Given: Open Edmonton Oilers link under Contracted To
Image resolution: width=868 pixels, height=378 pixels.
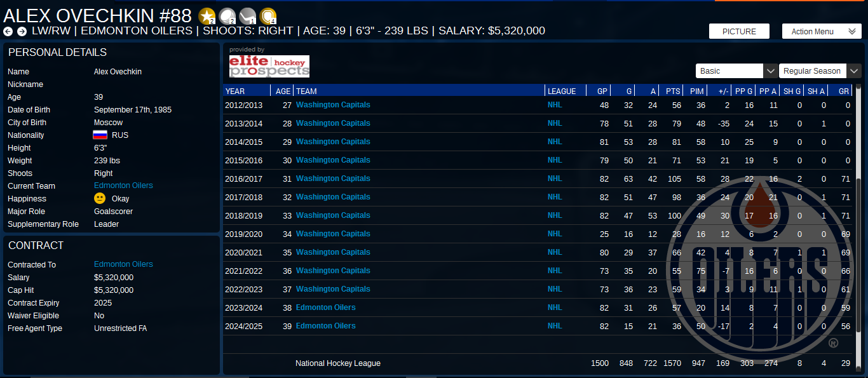Looking at the screenshot, I should coord(123,264).
